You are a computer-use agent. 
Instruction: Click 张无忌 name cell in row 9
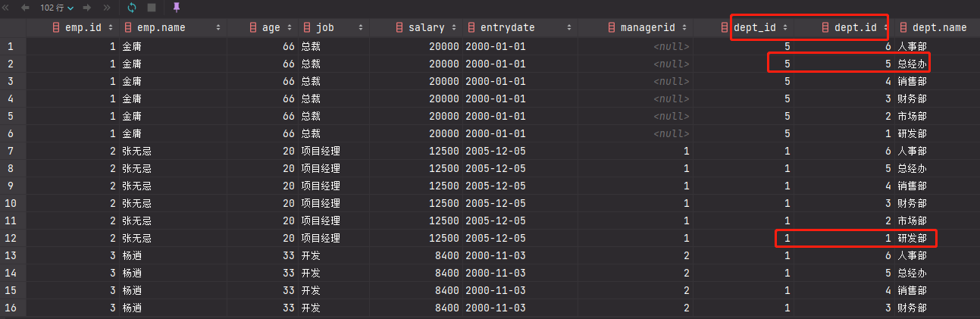tap(172, 186)
